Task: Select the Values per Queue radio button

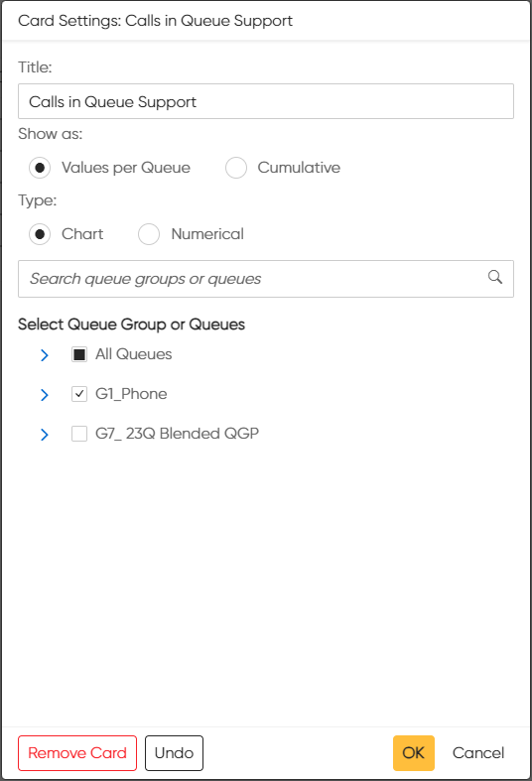Action: coord(40,168)
